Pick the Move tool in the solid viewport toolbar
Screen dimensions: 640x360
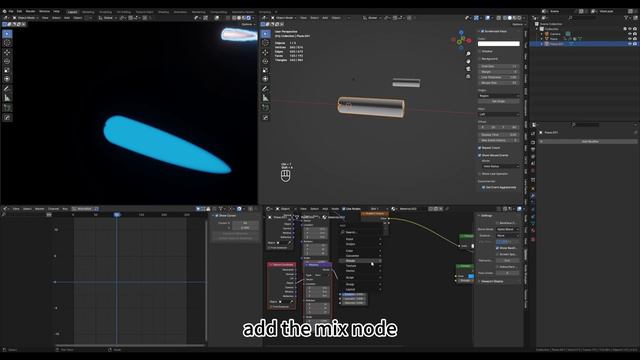tap(265, 52)
